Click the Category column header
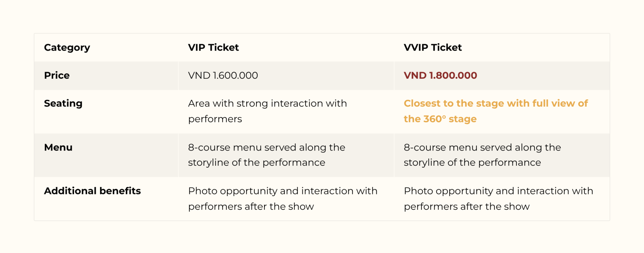The width and height of the screenshot is (644, 253). (x=67, y=48)
